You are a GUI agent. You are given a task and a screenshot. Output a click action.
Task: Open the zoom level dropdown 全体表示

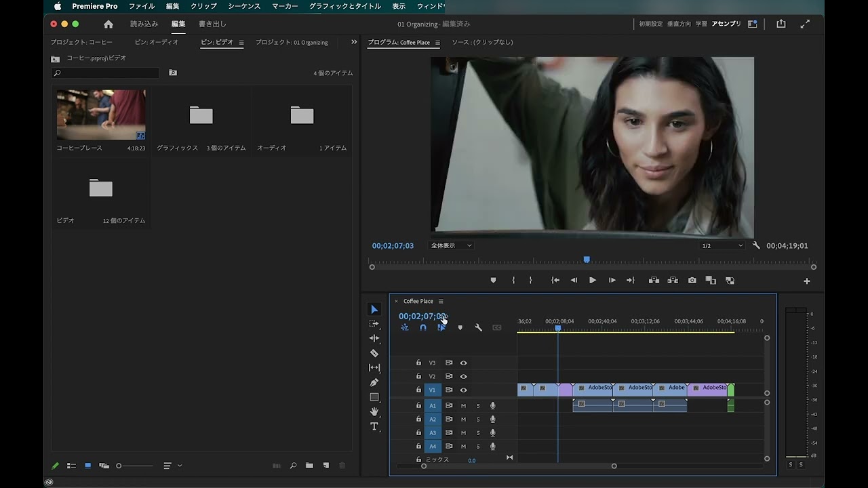(451, 245)
